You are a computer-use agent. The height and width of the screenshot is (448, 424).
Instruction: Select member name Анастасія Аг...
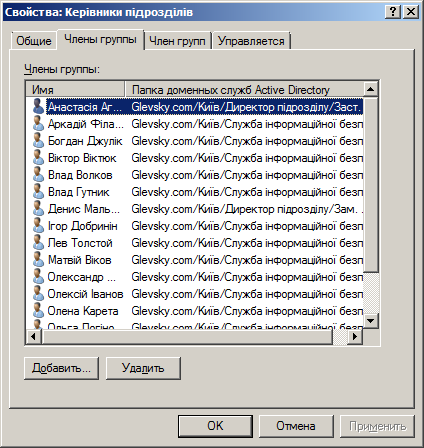point(85,107)
